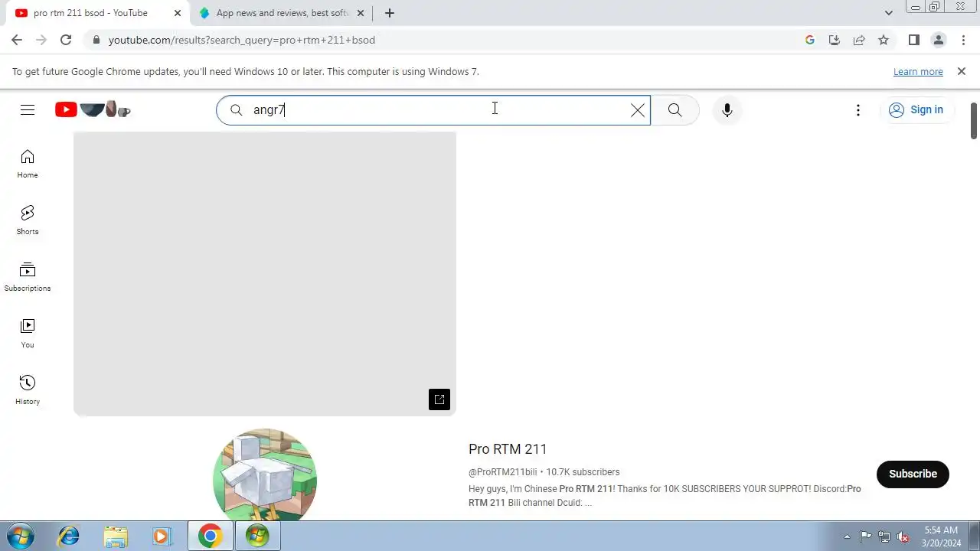This screenshot has width=980, height=551.
Task: Click the address bar URL
Action: [x=242, y=40]
